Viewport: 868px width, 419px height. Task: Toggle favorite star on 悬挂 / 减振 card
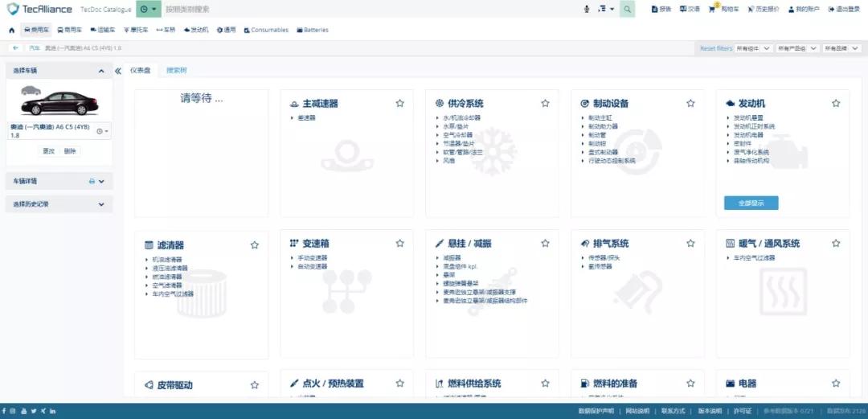(x=545, y=244)
